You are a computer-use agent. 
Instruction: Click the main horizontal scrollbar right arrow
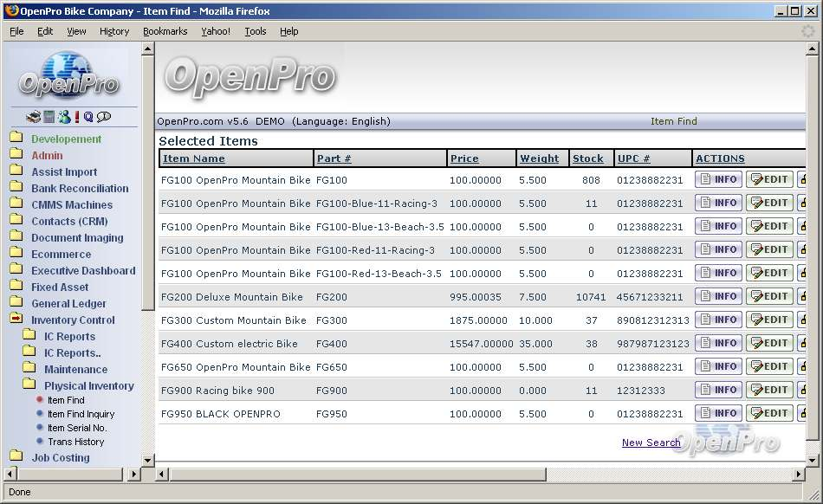pos(796,475)
